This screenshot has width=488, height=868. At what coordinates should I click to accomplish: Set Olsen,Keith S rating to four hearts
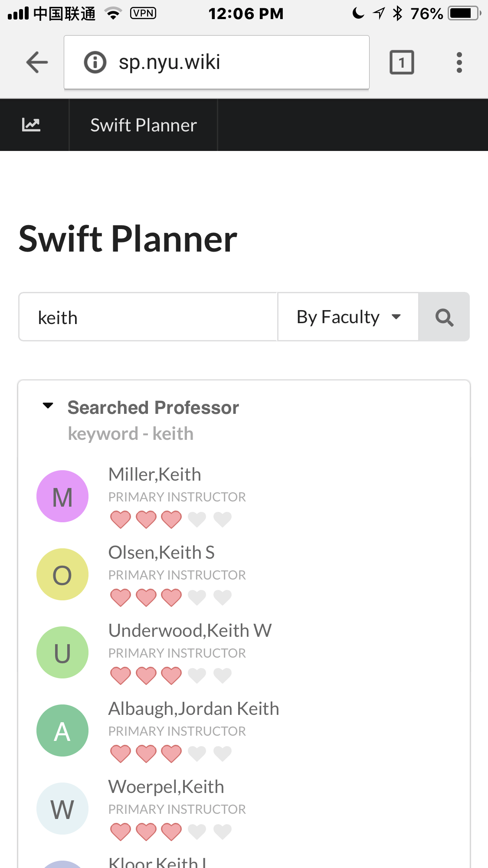pyautogui.click(x=197, y=597)
